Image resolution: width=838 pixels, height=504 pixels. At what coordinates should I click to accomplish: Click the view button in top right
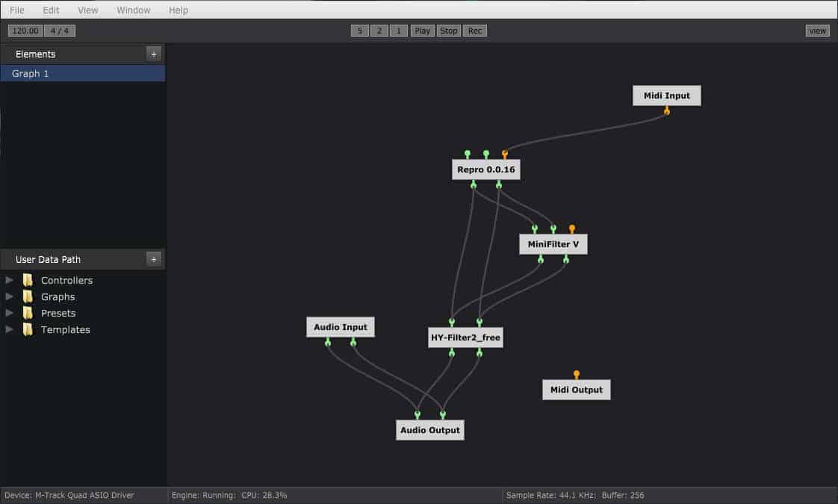(817, 31)
